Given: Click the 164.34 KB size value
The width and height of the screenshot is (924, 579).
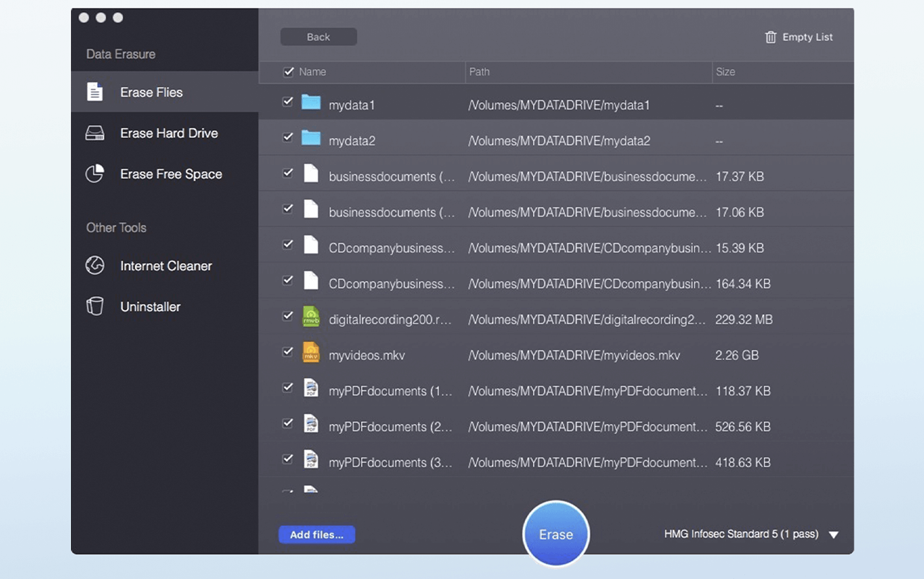Looking at the screenshot, I should [742, 284].
